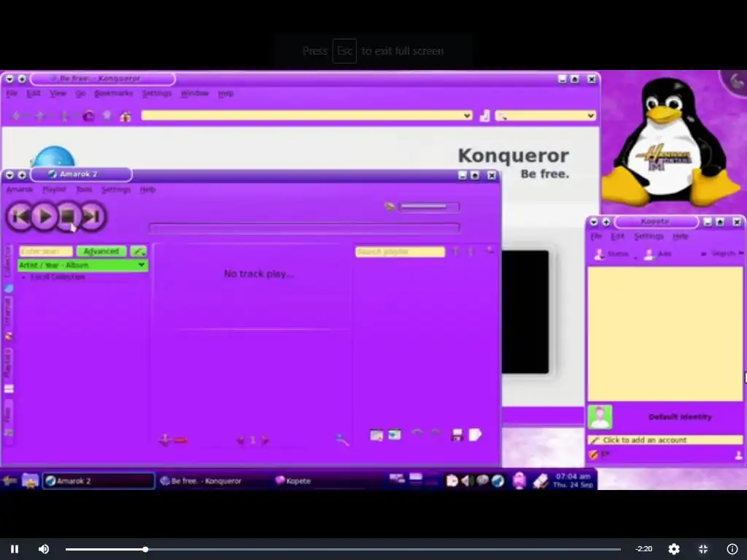
Task: Open the Help menu in Amarok
Action: (x=147, y=190)
